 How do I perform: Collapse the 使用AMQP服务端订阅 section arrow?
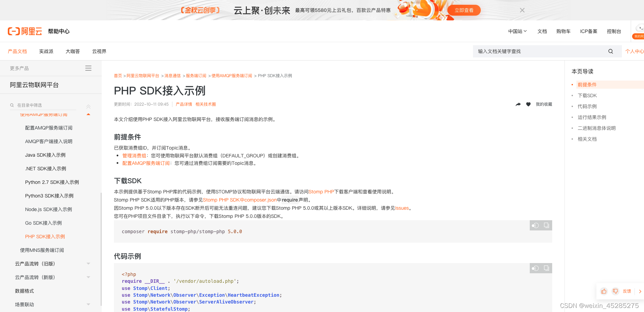(x=88, y=115)
